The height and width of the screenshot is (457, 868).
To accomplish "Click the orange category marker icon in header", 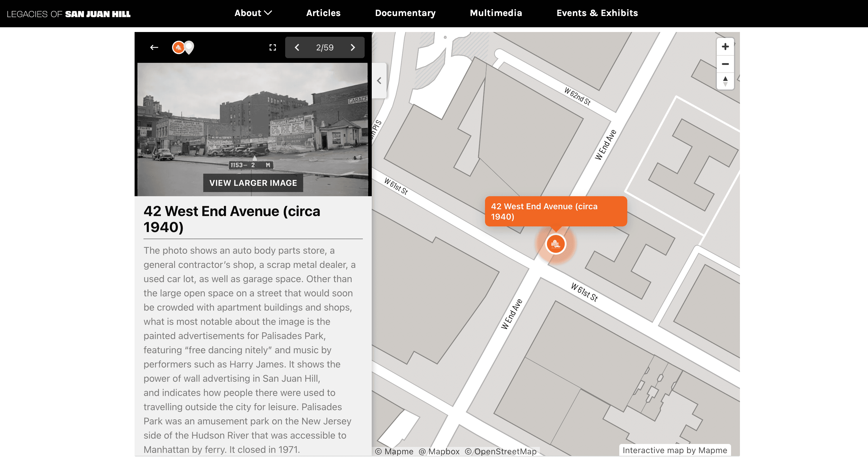I will coord(178,47).
